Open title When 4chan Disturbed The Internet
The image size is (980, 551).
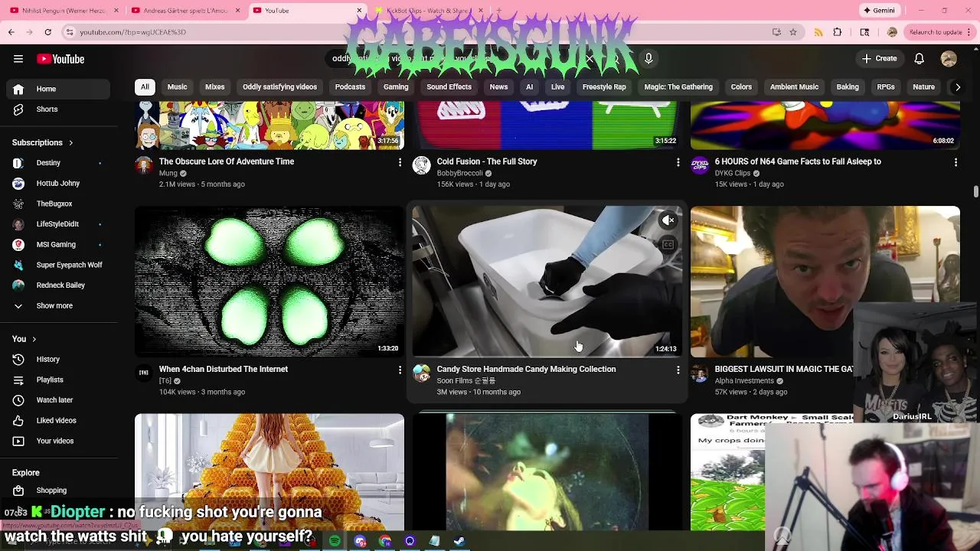(224, 369)
